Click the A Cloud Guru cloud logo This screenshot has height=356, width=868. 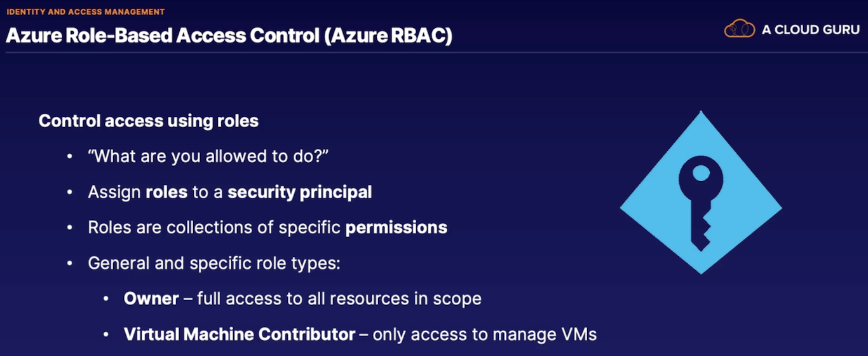coord(739,29)
